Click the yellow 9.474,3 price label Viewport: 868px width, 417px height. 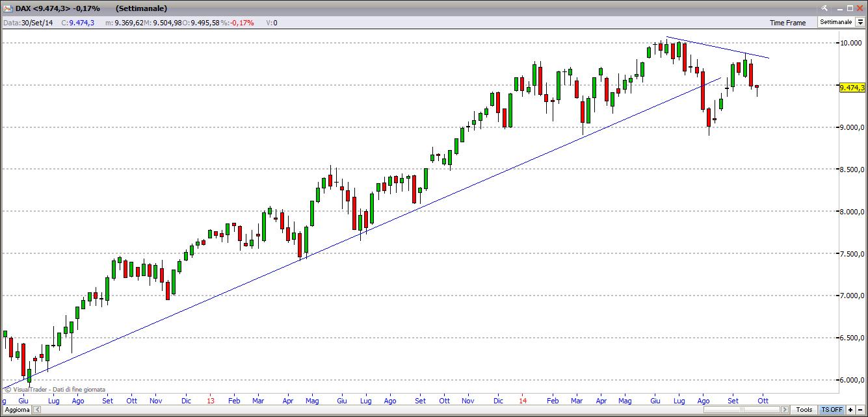tap(852, 88)
